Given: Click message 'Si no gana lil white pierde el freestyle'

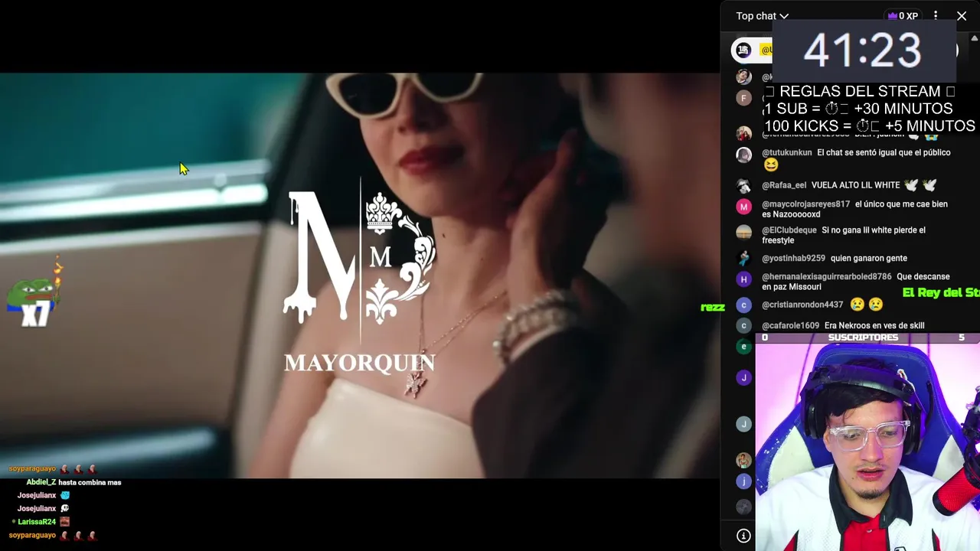Looking at the screenshot, I should tap(844, 235).
